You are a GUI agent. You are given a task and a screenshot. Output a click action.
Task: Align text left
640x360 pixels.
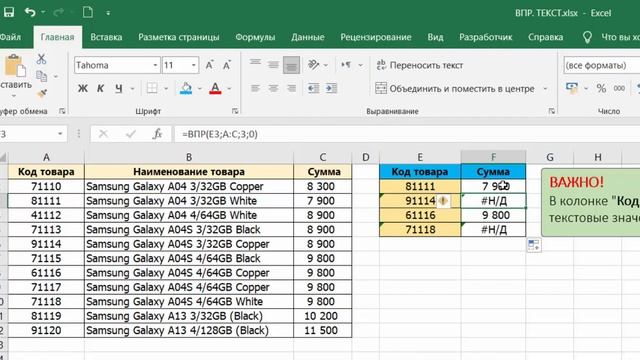pos(255,88)
